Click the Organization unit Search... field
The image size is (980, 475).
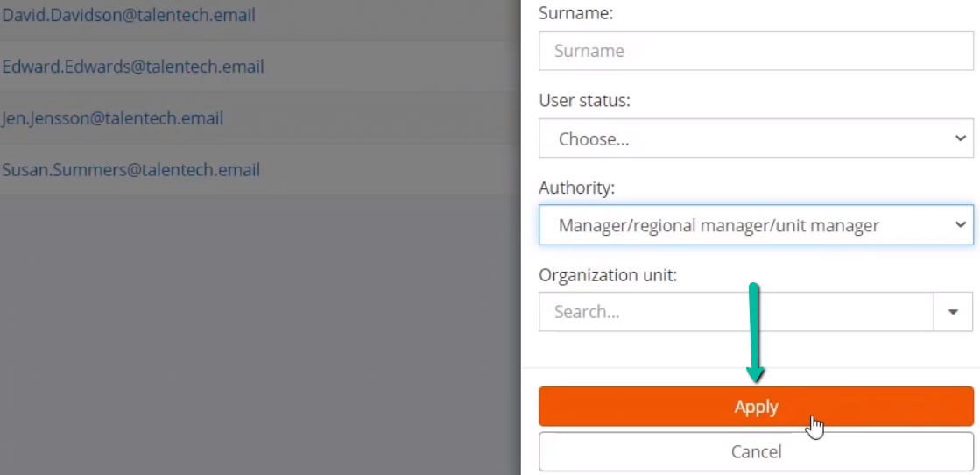pos(737,312)
